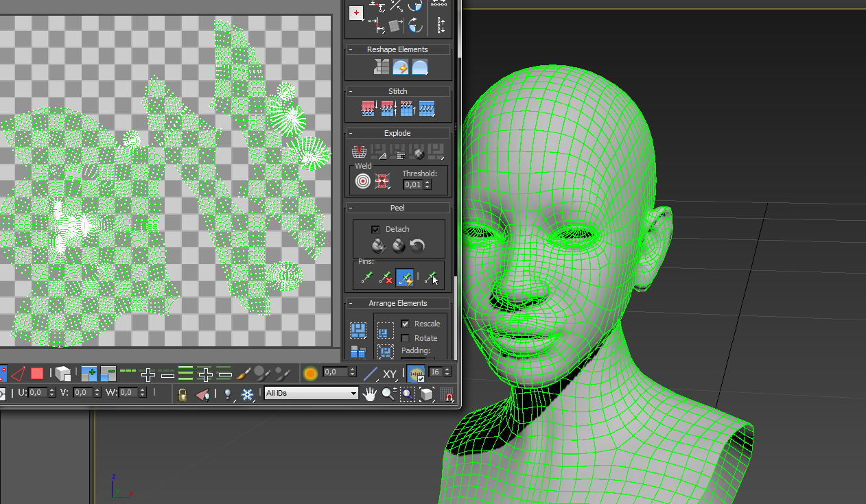Image resolution: width=866 pixels, height=504 pixels.
Task: Click the padlock lock selection icon
Action: click(x=183, y=394)
